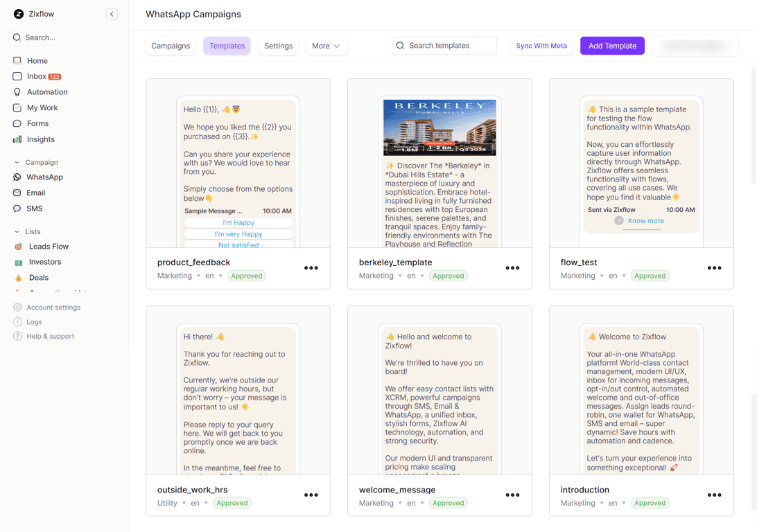Expand the More dropdown
This screenshot has width=757, height=532.
coord(327,46)
